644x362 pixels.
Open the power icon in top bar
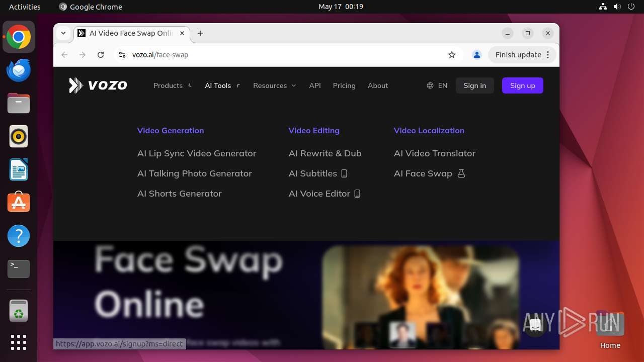click(631, 7)
